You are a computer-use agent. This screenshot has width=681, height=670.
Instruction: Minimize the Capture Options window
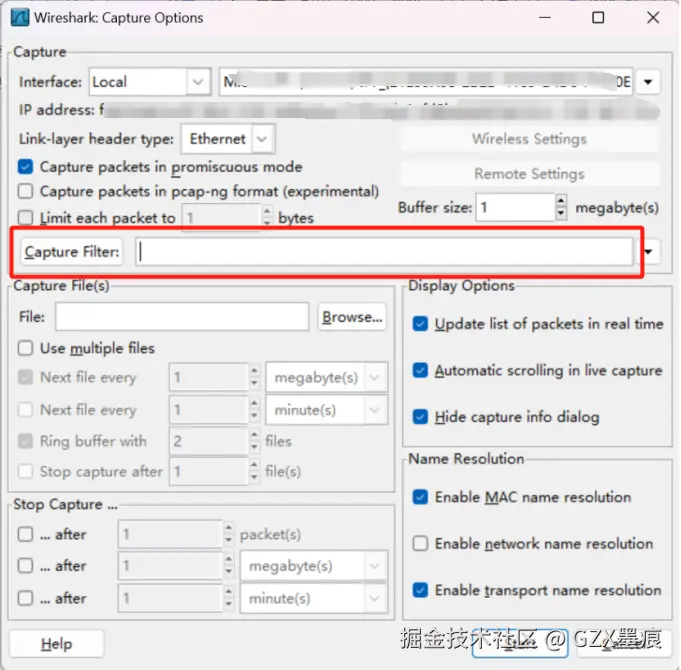(x=545, y=18)
